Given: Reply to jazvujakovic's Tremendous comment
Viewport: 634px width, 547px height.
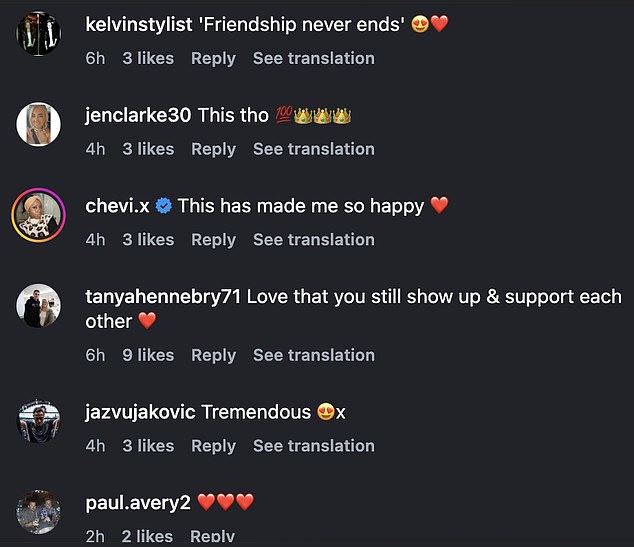Looking at the screenshot, I should 213,446.
